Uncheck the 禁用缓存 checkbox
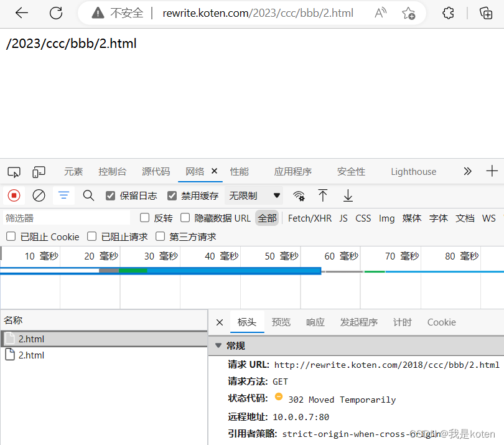 (172, 195)
